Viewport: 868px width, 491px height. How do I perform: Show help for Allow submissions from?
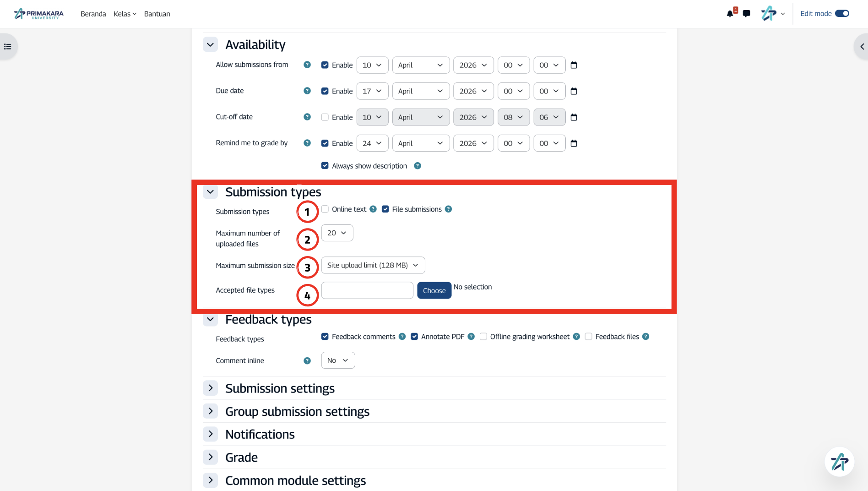[307, 65]
